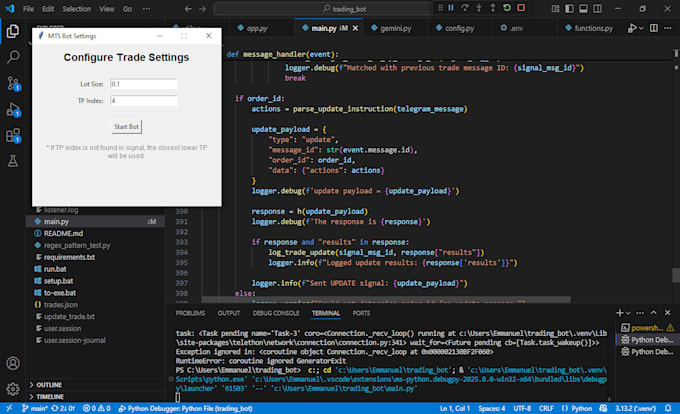Toggle the primary side bar layout button
Image resolution: width=680 pixels, height=414 pixels.
pyautogui.click(x=569, y=8)
